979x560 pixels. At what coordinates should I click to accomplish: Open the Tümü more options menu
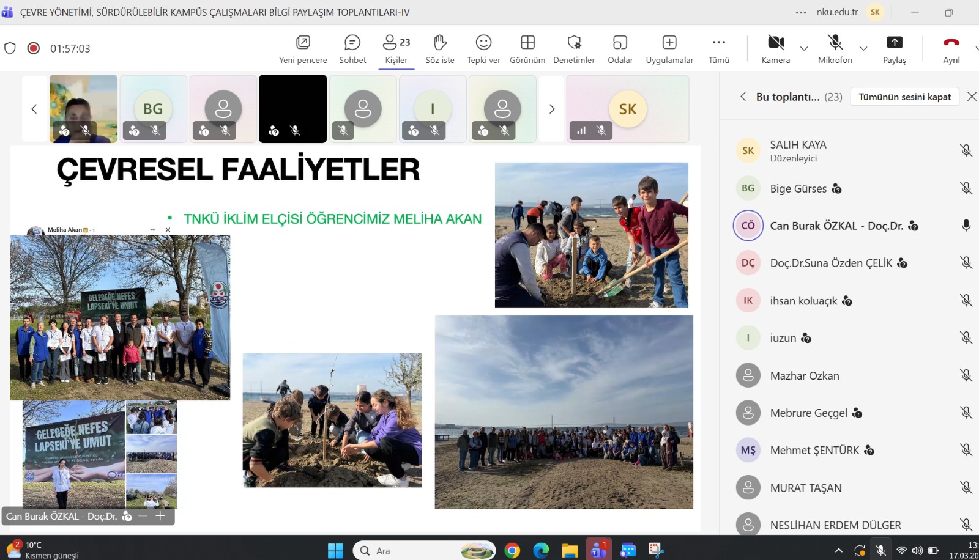point(718,49)
